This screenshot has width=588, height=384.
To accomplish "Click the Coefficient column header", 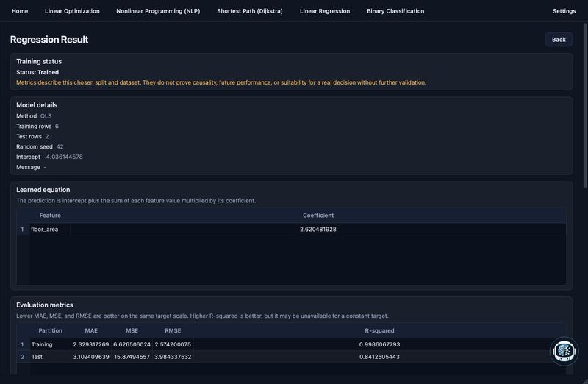I will (x=318, y=216).
